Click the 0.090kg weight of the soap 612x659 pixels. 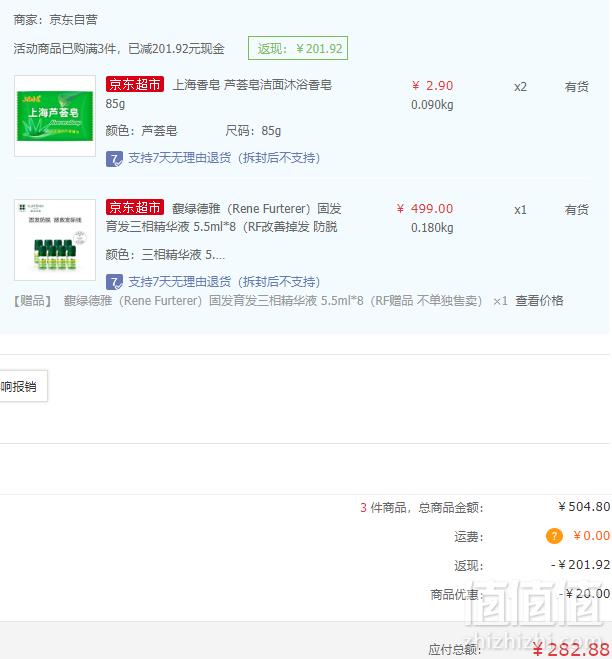click(432, 105)
